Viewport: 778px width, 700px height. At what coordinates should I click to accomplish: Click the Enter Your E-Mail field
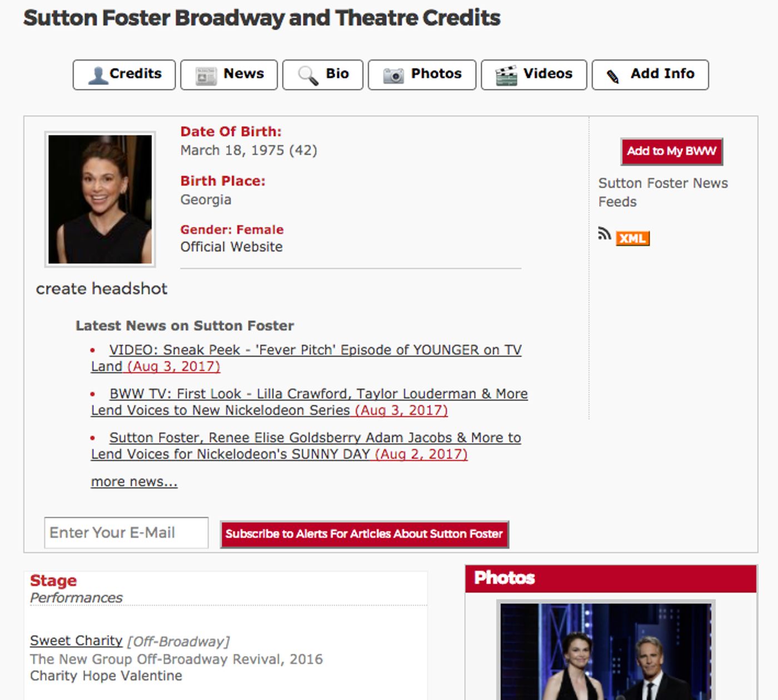point(126,532)
